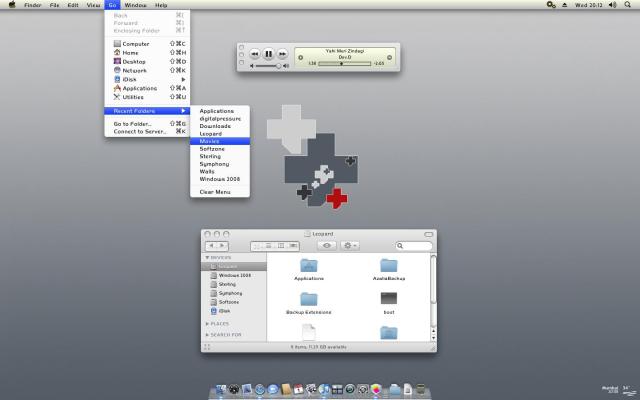
Task: Switch Finder to column view
Action: coord(281,246)
